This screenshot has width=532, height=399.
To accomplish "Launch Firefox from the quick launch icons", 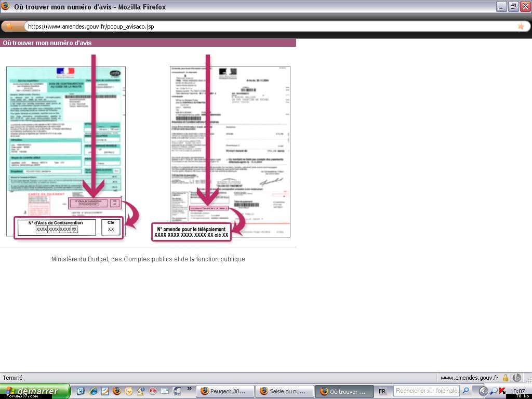I will [x=117, y=391].
